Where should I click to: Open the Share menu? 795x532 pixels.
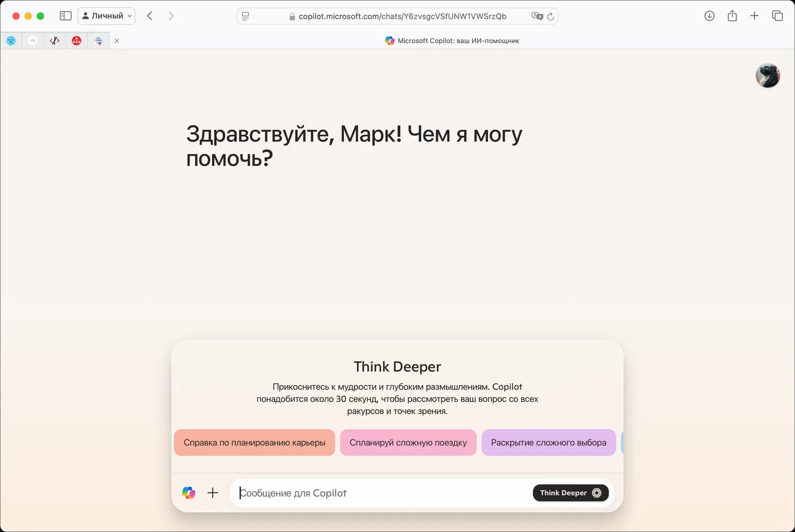(732, 16)
